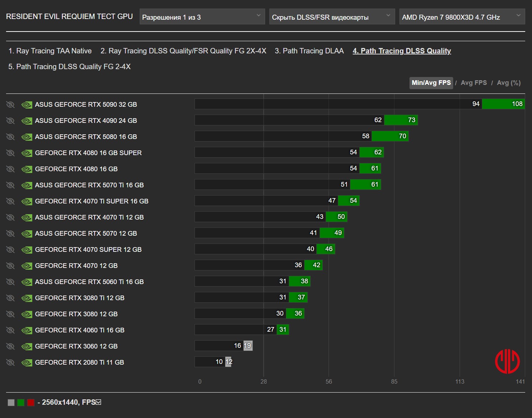The image size is (532, 418).
Task: Click the NVIDIA icon next to RTX 4090
Action: pos(27,121)
